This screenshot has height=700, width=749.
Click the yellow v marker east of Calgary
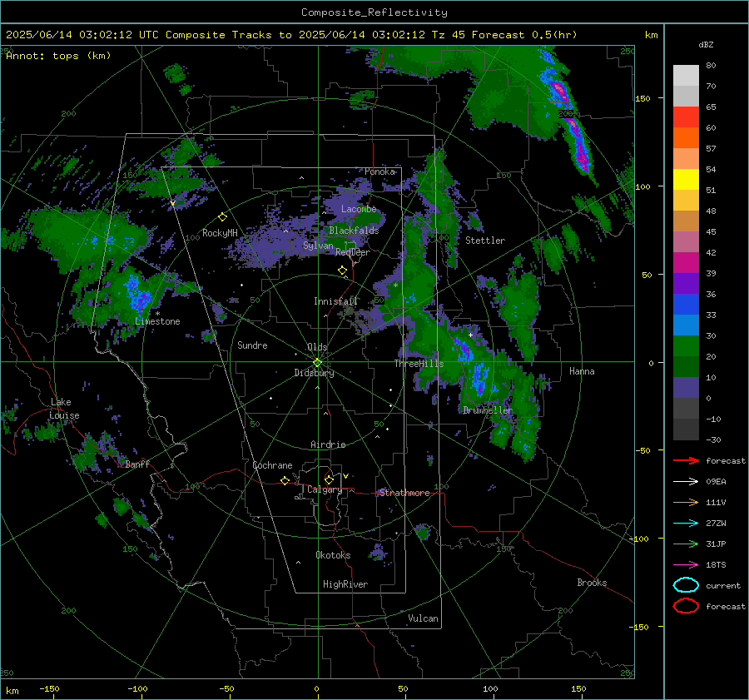tap(346, 476)
